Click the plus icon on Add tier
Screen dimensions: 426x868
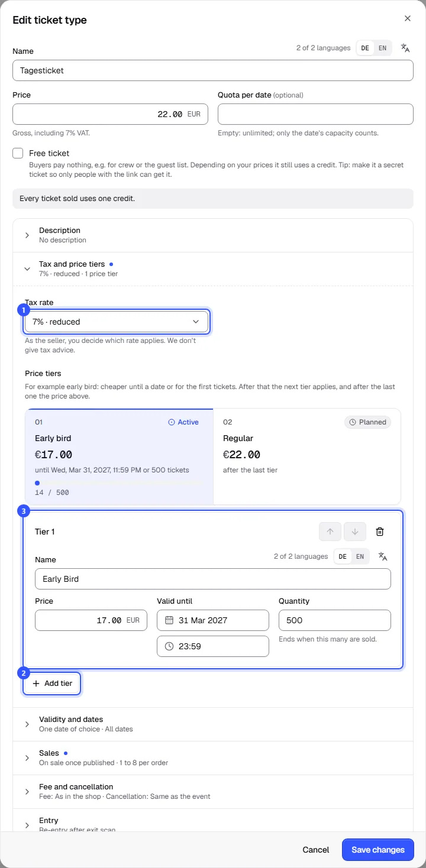(x=36, y=684)
